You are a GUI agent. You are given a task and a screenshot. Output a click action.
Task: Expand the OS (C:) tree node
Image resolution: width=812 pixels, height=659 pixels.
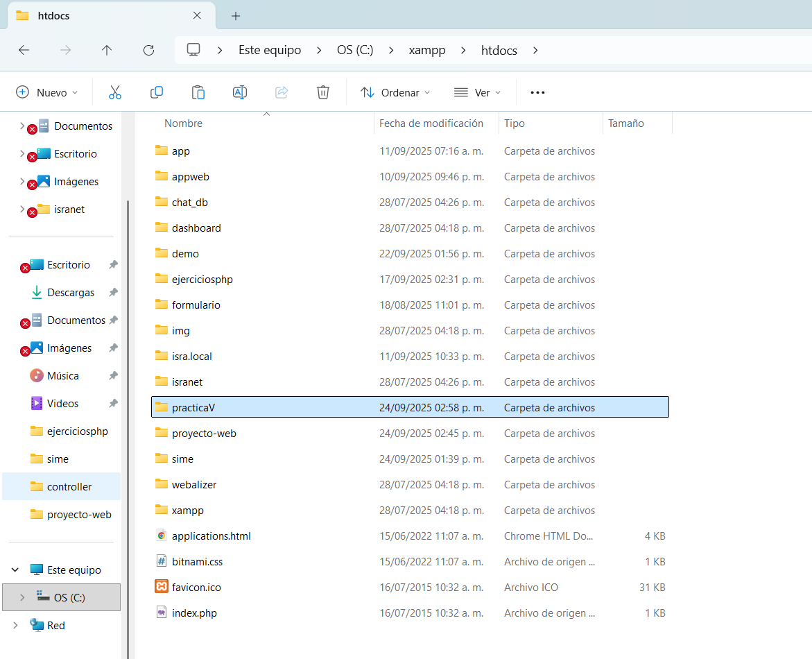22,597
